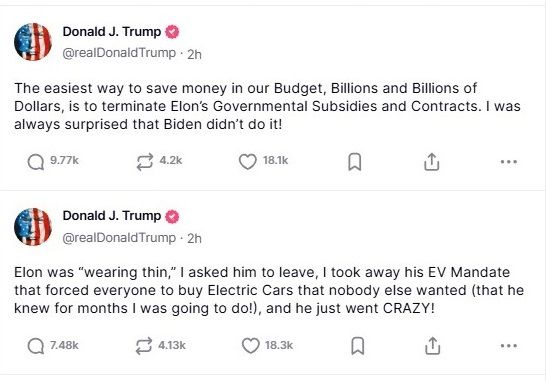The width and height of the screenshot is (546, 381).
Task: Reply to the post with 7.48k comments
Action: tap(36, 346)
